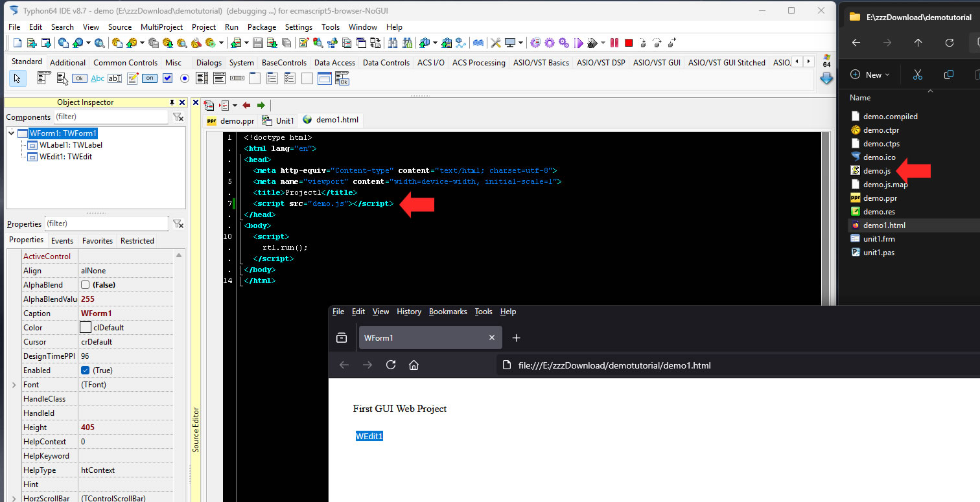Open the Unit1 editor tab
Image resolution: width=980 pixels, height=502 pixels.
(279, 120)
